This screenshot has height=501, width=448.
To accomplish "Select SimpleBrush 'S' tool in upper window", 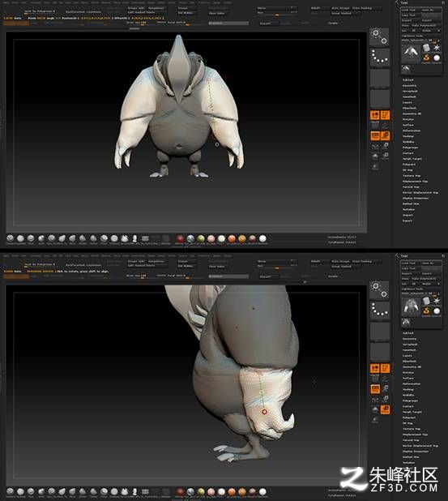I will (x=426, y=58).
